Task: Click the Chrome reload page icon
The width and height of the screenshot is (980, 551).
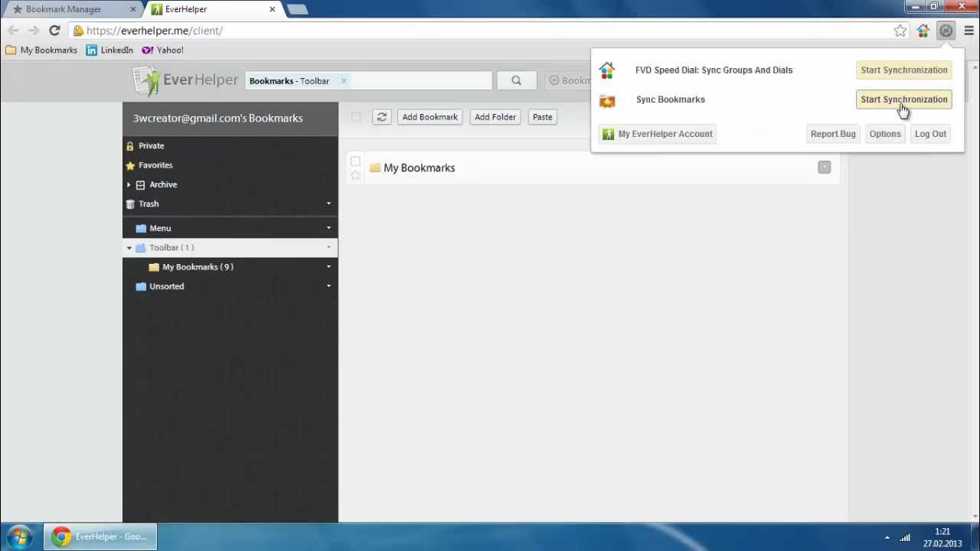Action: coord(54,31)
